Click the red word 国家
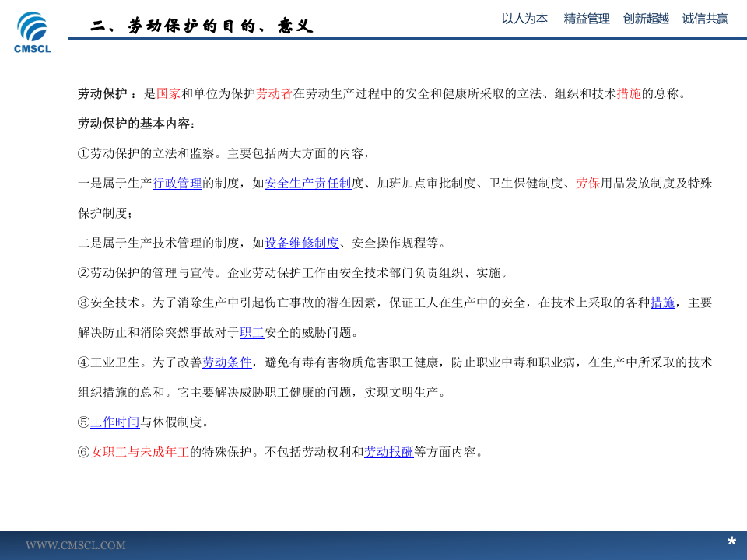 coord(169,94)
